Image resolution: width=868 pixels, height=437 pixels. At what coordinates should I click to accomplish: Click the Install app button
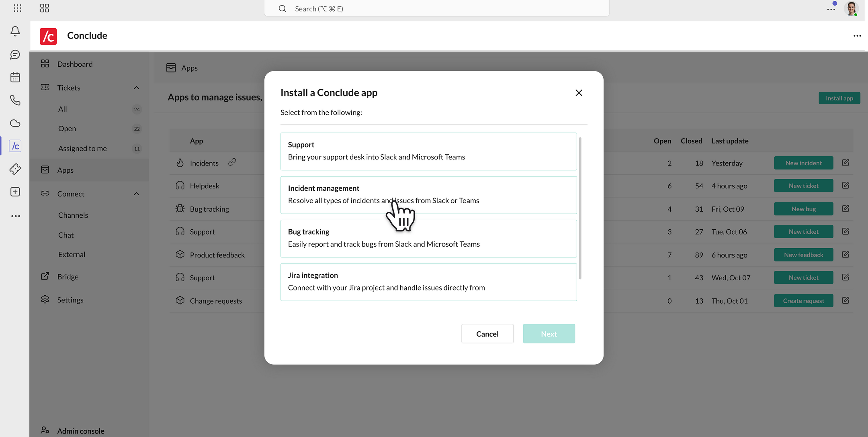click(839, 98)
